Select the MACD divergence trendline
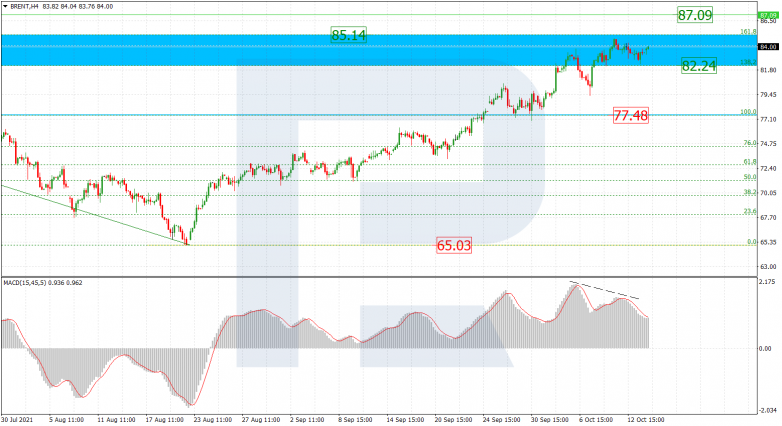Image resolution: width=782 pixels, height=426 pixels. pyautogui.click(x=605, y=290)
